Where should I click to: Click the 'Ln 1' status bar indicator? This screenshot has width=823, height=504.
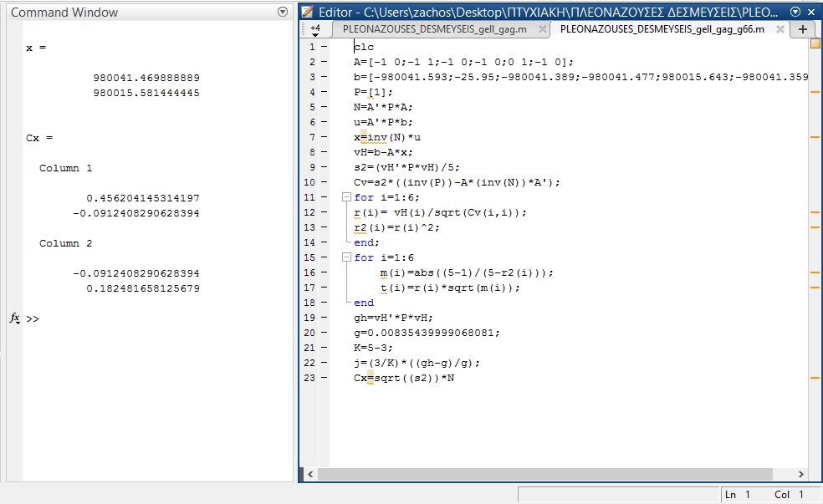(737, 495)
